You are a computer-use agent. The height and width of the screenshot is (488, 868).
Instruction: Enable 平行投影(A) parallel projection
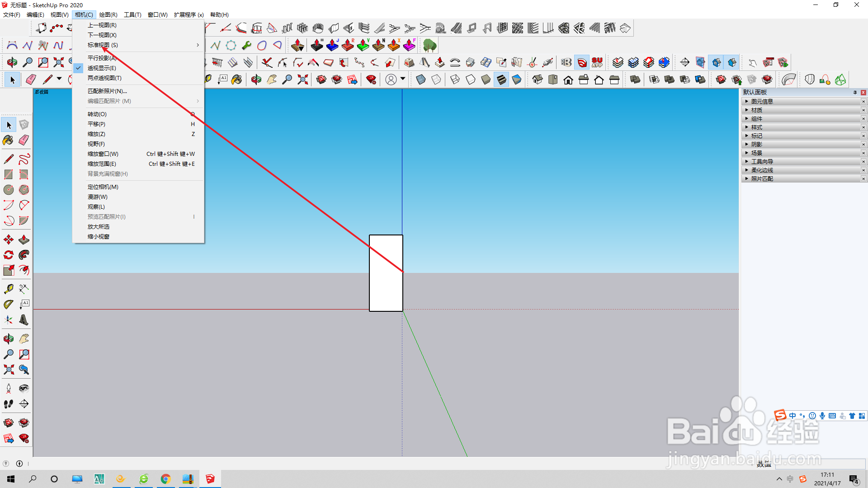point(102,58)
